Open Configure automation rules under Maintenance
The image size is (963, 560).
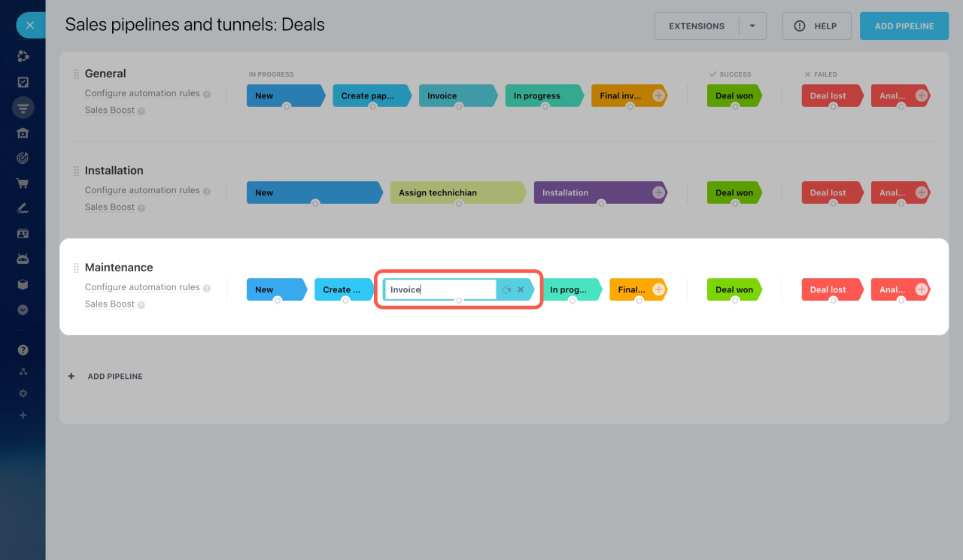[x=142, y=287]
